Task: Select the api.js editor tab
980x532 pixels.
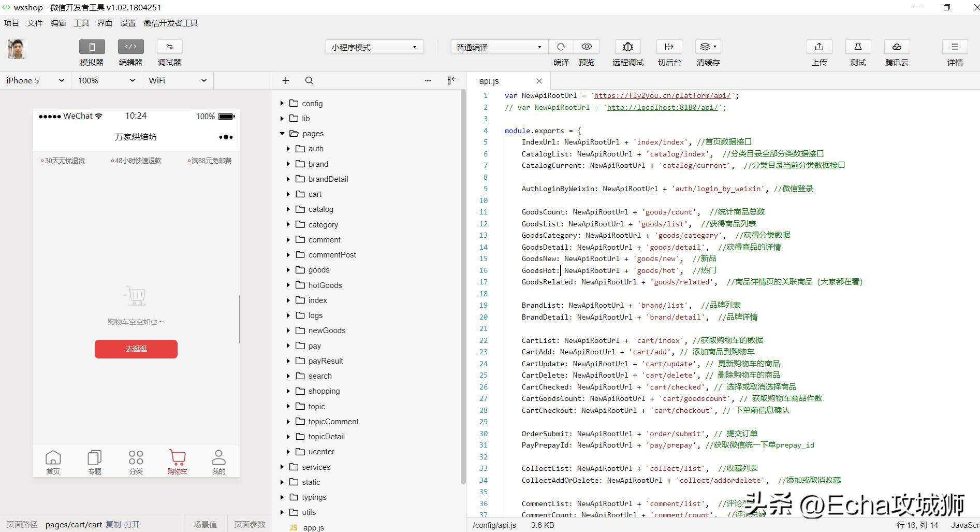Action: 489,81
